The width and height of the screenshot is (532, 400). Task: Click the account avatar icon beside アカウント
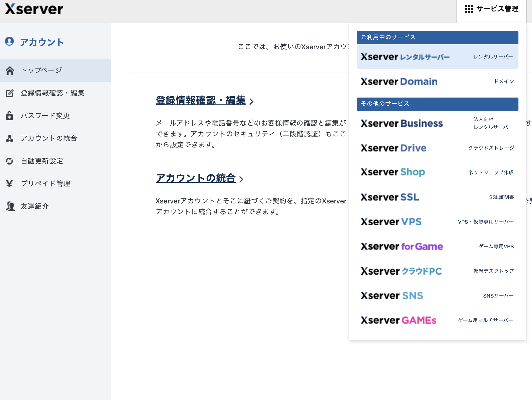[9, 41]
